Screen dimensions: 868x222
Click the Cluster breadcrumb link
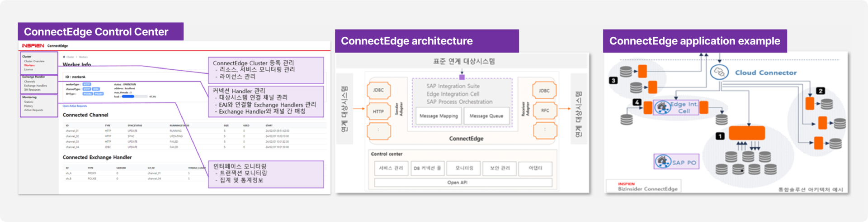click(70, 57)
